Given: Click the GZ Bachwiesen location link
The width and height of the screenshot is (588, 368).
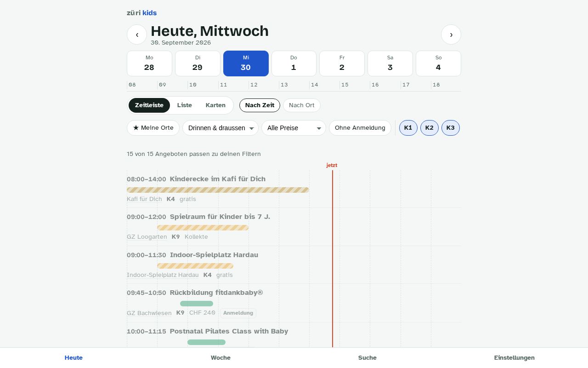Looking at the screenshot, I should point(149,313).
